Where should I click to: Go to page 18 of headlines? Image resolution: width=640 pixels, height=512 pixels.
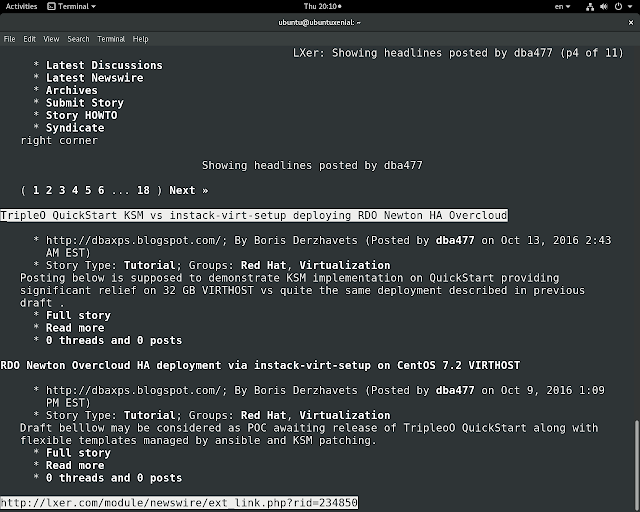click(x=143, y=190)
